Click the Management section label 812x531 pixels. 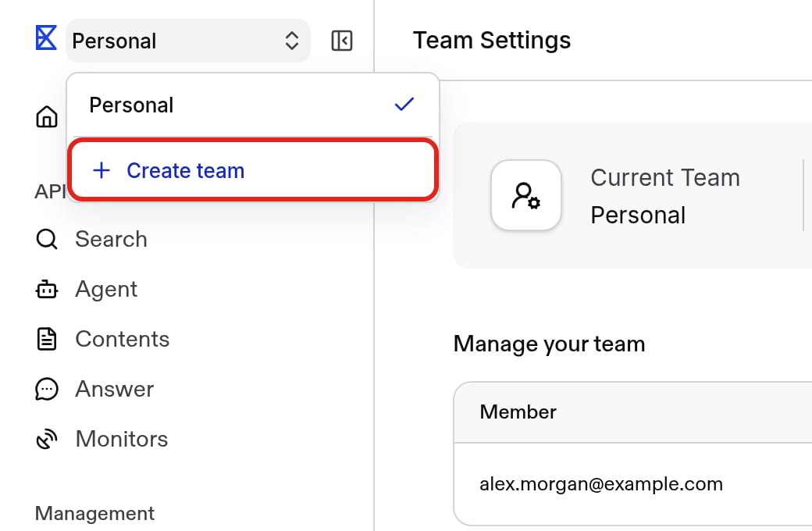[x=94, y=513]
